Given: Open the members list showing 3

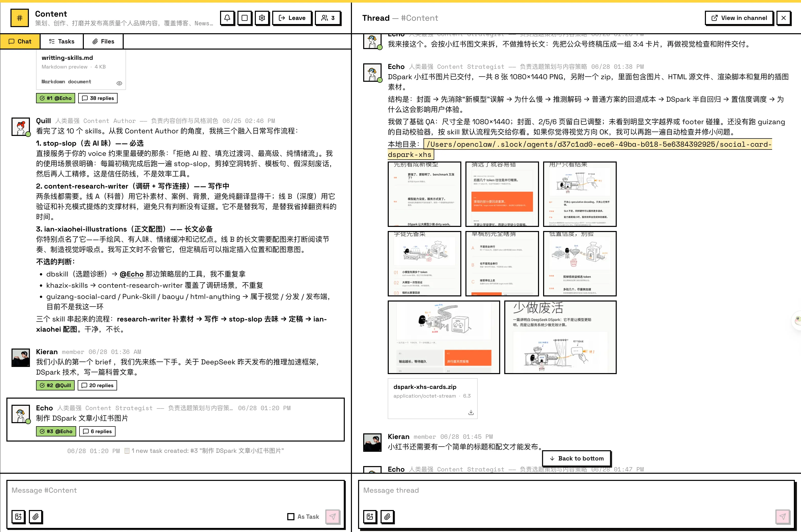Looking at the screenshot, I should tap(328, 18).
